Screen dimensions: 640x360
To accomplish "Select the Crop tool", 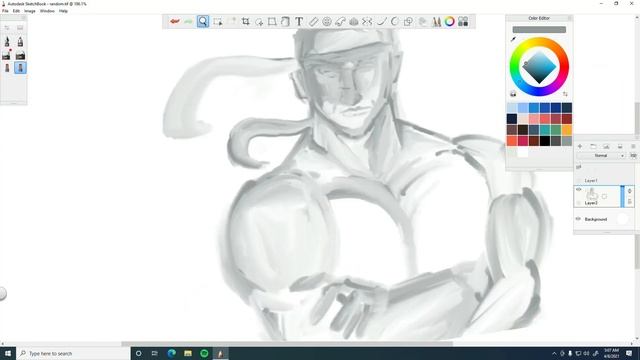I will click(246, 22).
